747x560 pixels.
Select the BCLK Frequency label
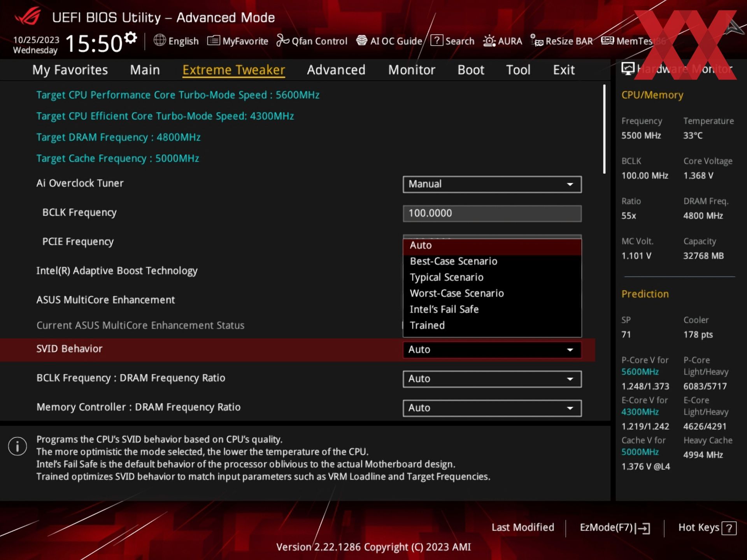click(79, 213)
